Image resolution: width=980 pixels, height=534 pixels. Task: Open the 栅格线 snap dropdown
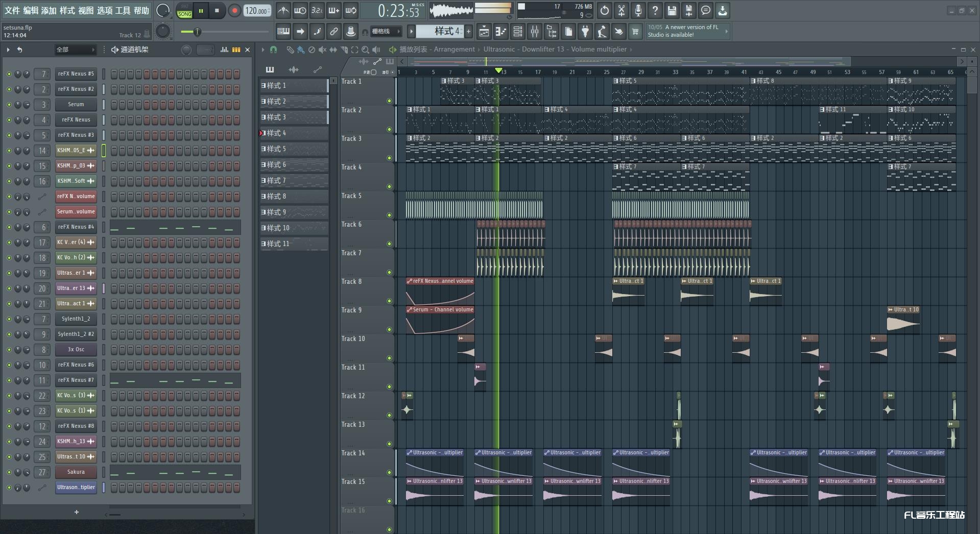point(386,32)
